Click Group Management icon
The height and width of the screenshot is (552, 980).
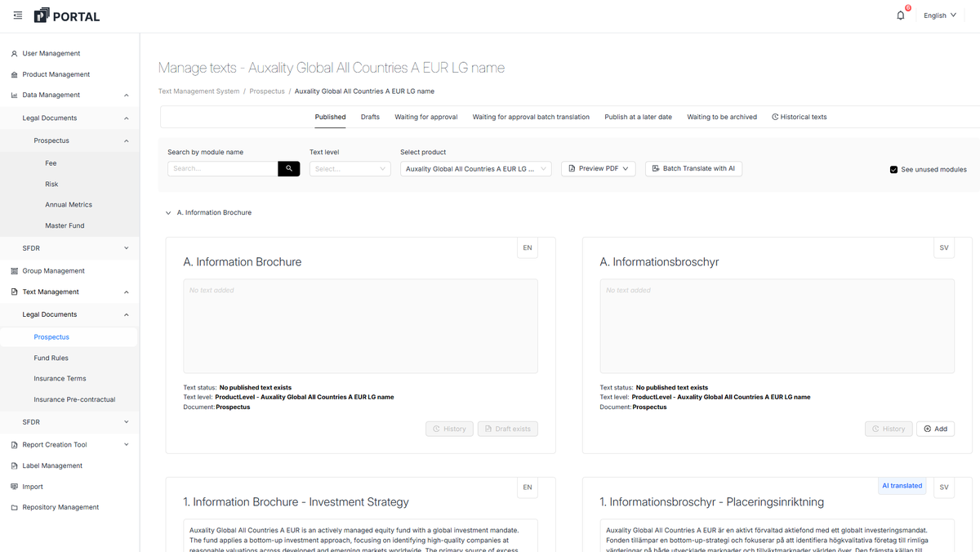15,271
